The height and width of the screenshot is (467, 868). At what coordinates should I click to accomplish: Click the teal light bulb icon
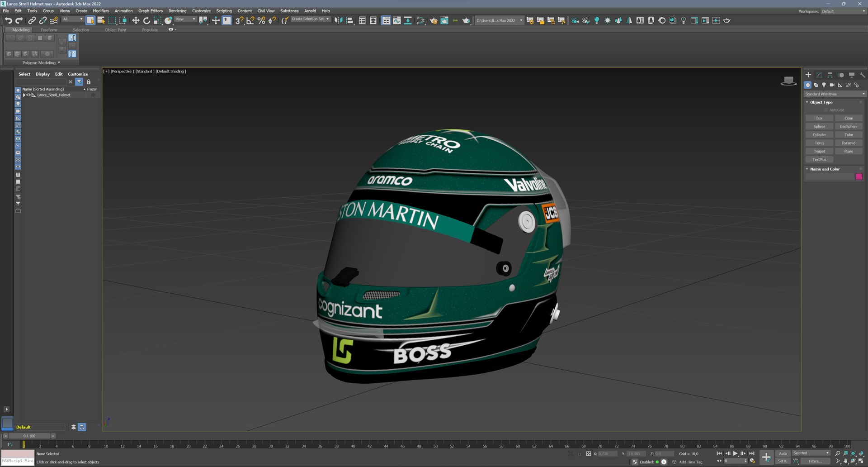[x=597, y=20]
